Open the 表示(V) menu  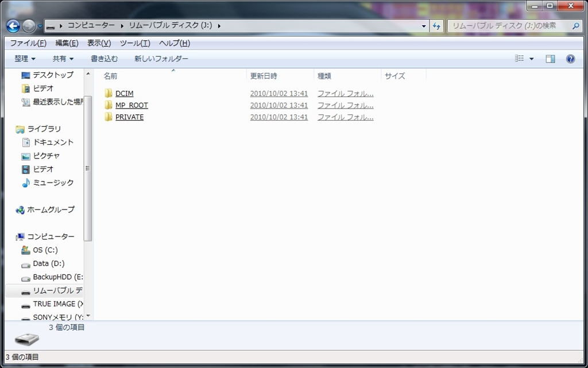[x=99, y=43]
